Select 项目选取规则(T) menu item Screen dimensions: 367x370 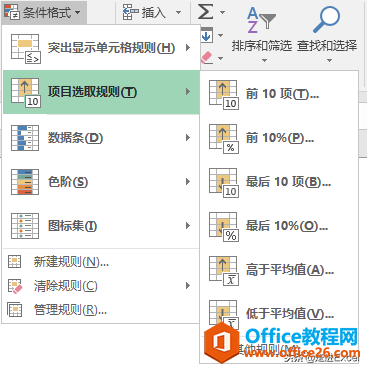point(101,92)
